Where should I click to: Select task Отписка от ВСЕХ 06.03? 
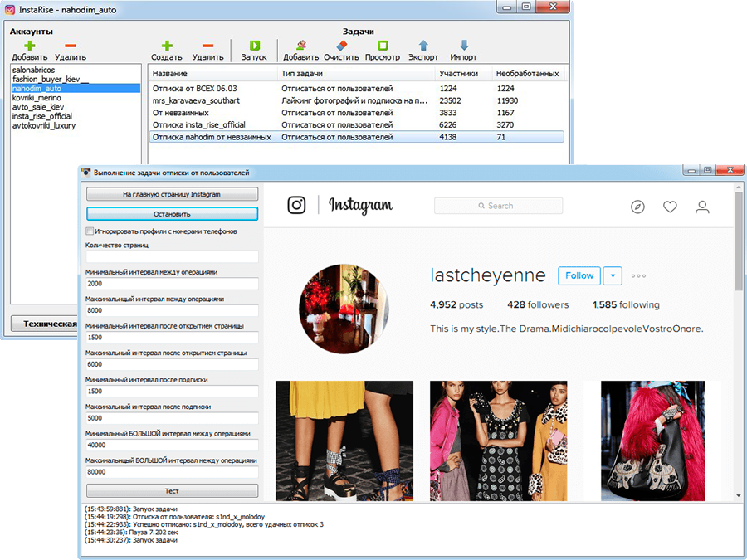pyautogui.click(x=356, y=89)
